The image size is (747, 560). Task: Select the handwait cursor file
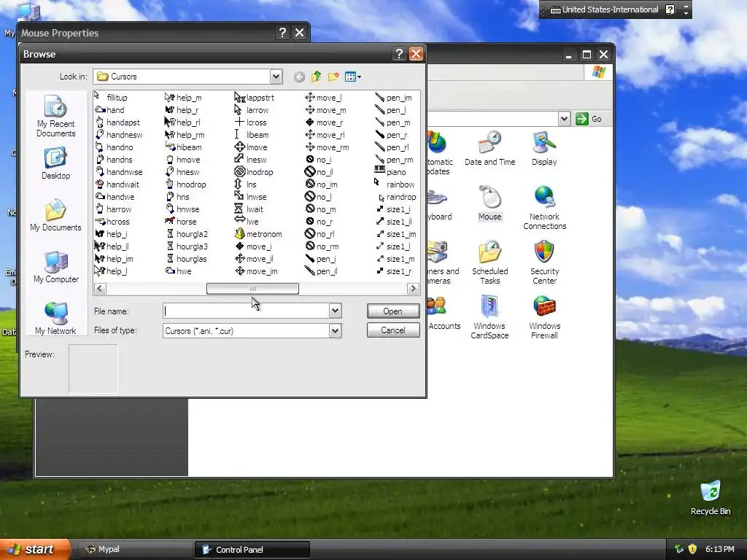[x=117, y=184]
